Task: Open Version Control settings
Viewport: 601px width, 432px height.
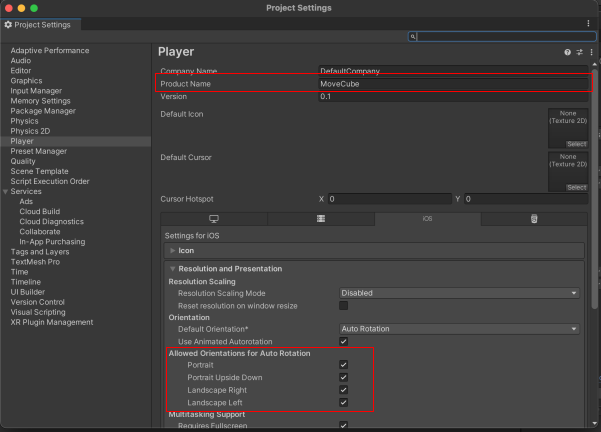Action: (x=38, y=302)
